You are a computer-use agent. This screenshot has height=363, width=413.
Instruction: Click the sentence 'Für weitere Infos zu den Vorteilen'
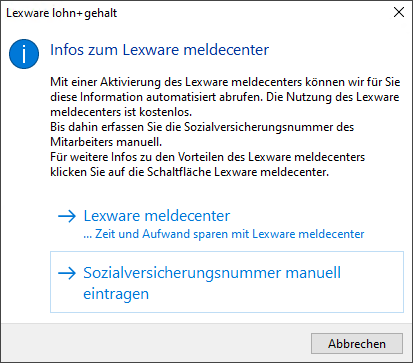tap(208, 165)
